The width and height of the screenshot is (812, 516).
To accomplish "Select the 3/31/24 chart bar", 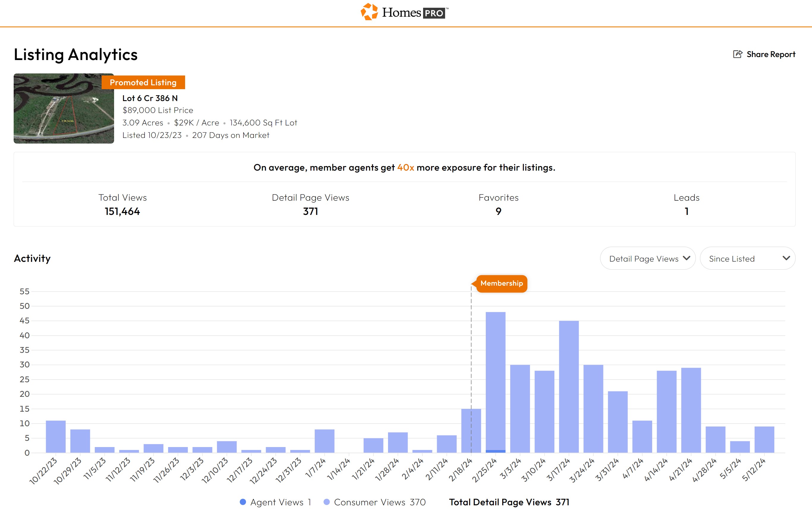I will coord(618,422).
